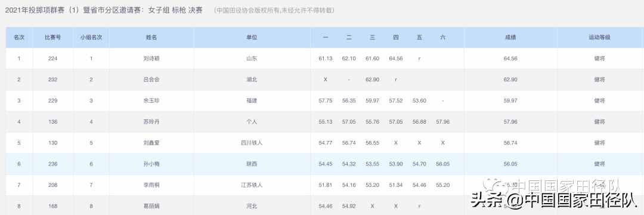Click third-attempt mark 55.76
Image resolution: width=644 pixels, height=215 pixels.
[372, 122]
